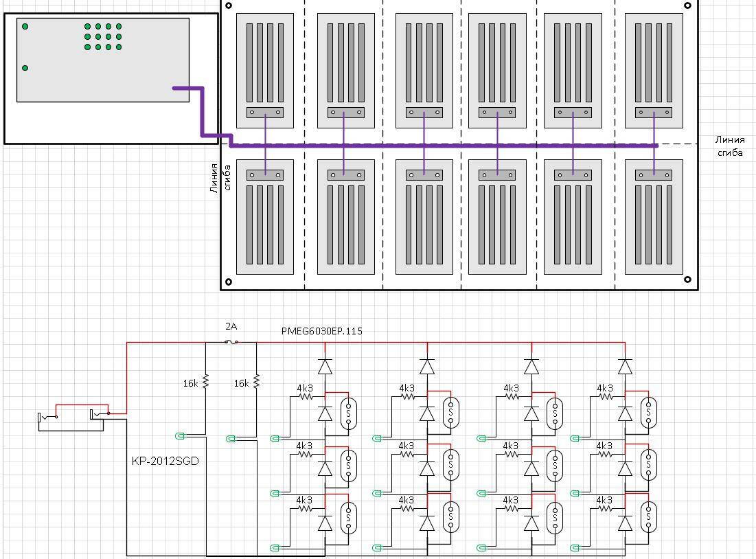Select the left 16k resistor symbol
This screenshot has width=756, height=559.
point(205,383)
